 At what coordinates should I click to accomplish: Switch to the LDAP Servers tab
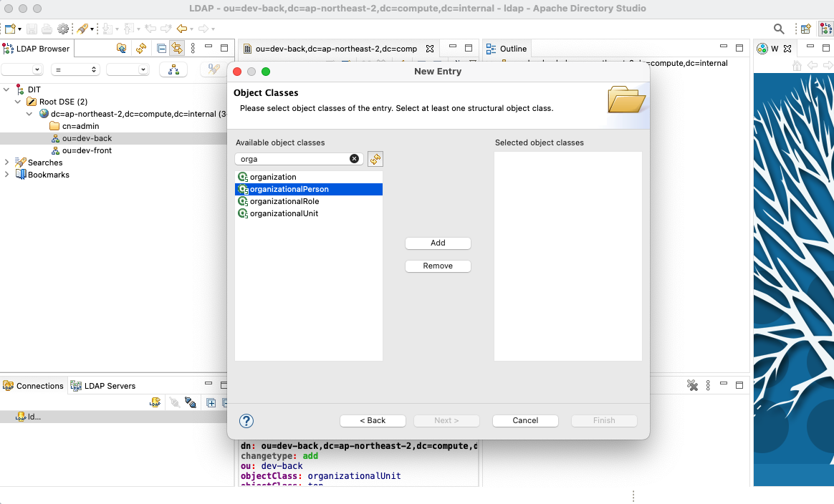point(103,385)
